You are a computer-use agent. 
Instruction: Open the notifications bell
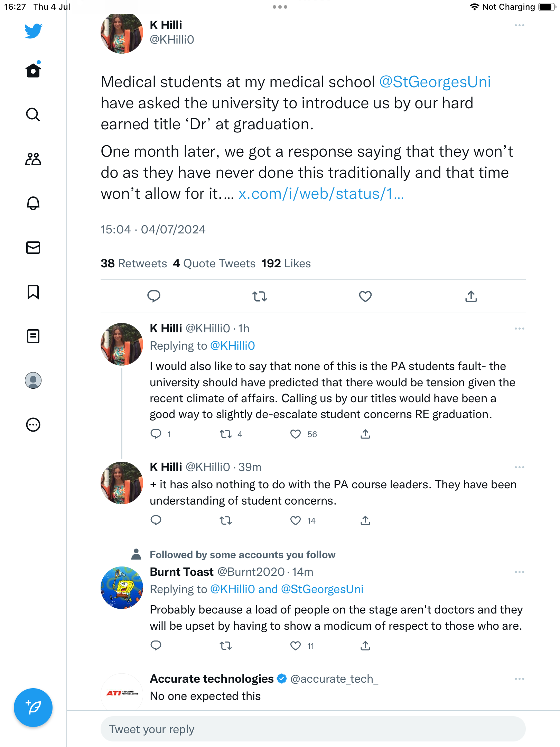(x=33, y=203)
